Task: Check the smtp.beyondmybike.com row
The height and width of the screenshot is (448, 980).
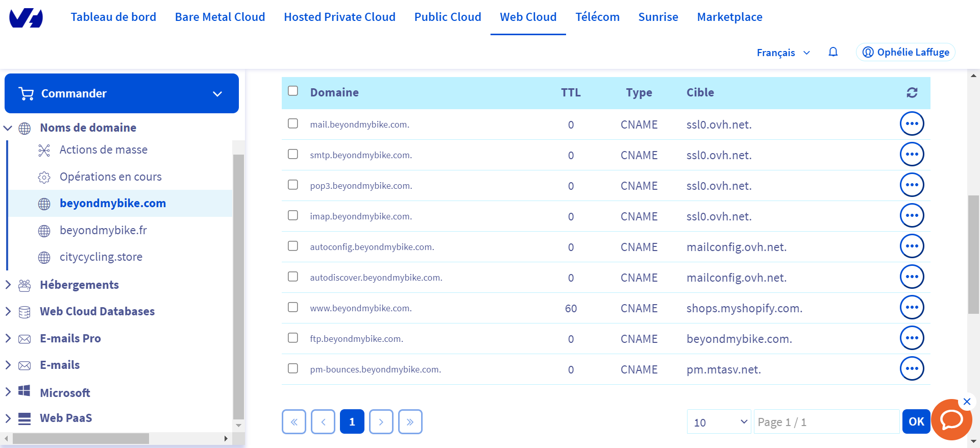Action: [x=293, y=154]
